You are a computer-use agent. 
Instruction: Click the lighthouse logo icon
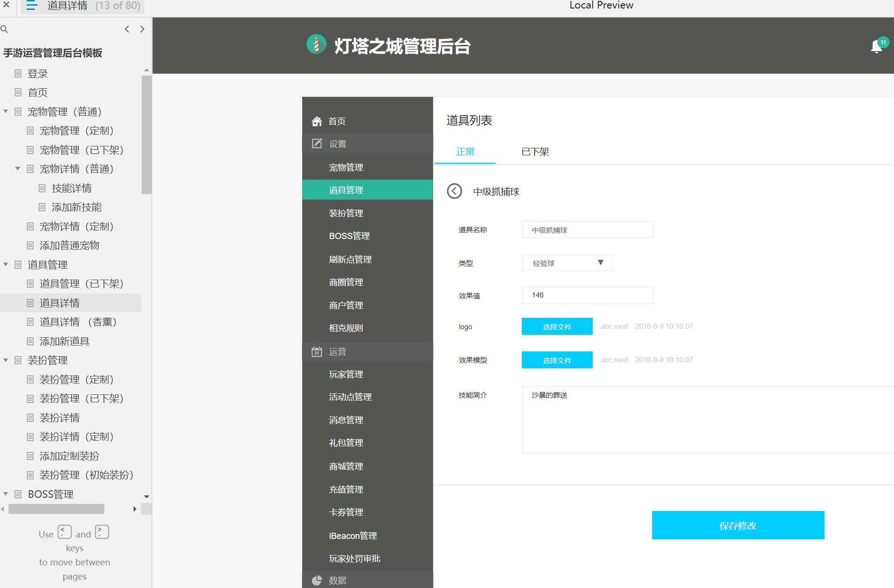(x=315, y=44)
